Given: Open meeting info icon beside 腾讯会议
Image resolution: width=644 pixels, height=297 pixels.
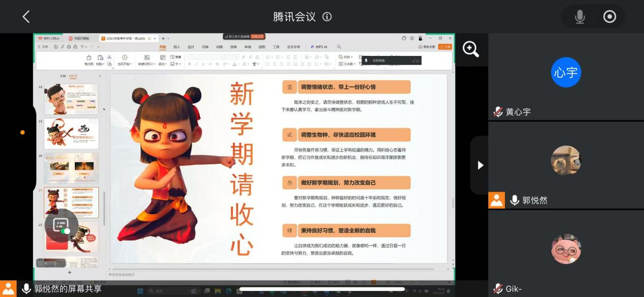Looking at the screenshot, I should pyautogui.click(x=327, y=17).
